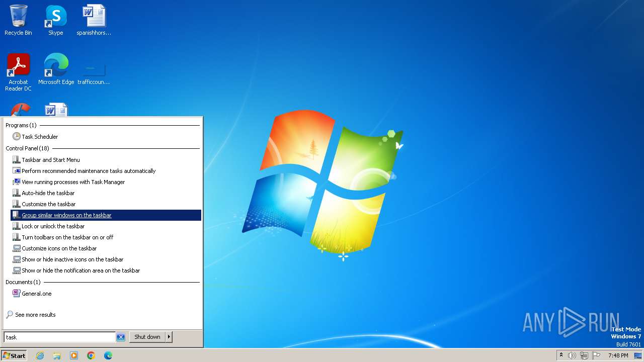Click the Documents (1) group header

click(x=23, y=282)
